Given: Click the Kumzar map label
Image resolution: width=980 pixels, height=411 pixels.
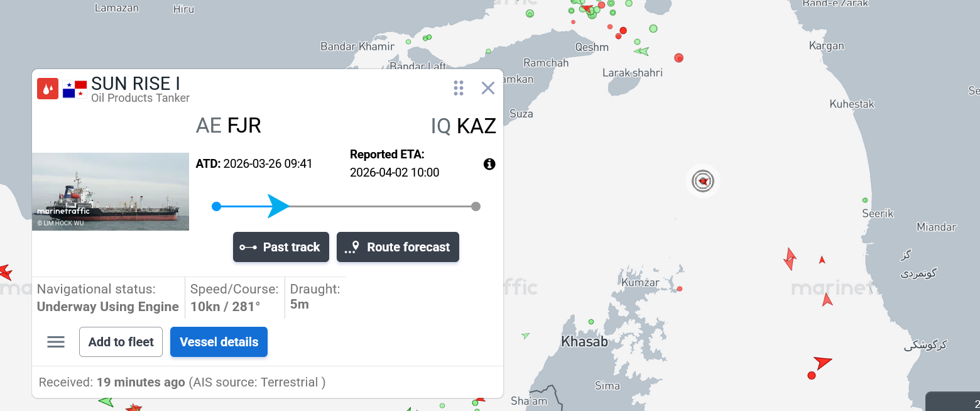Looking at the screenshot, I should (640, 283).
